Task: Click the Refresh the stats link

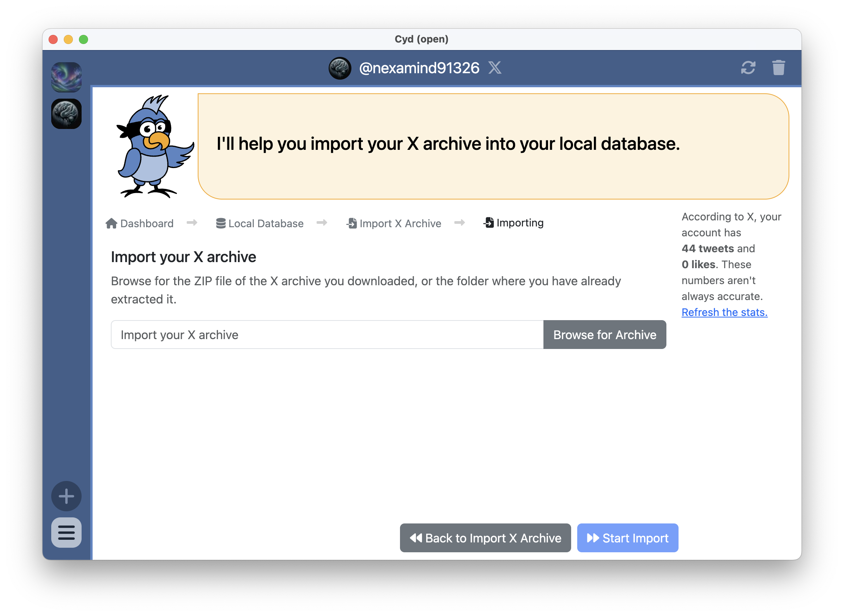Action: click(x=724, y=312)
